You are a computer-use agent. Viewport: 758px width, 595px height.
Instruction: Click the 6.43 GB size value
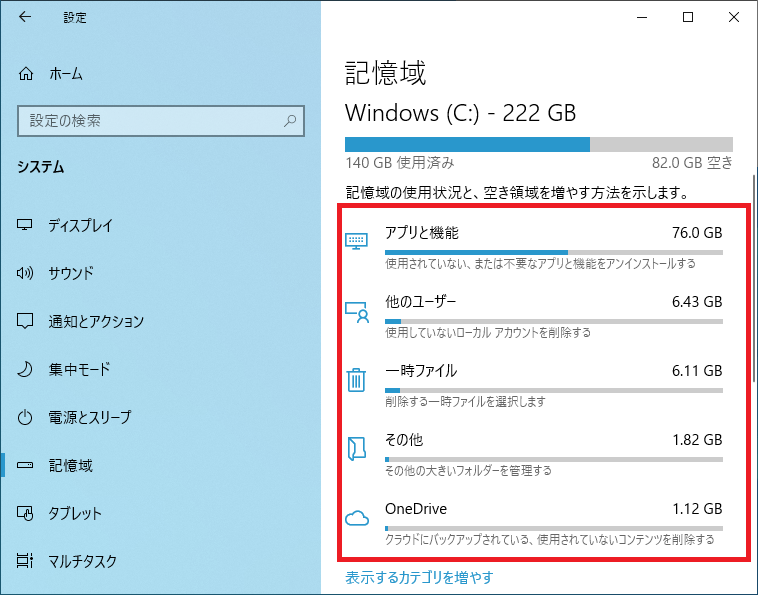697,302
